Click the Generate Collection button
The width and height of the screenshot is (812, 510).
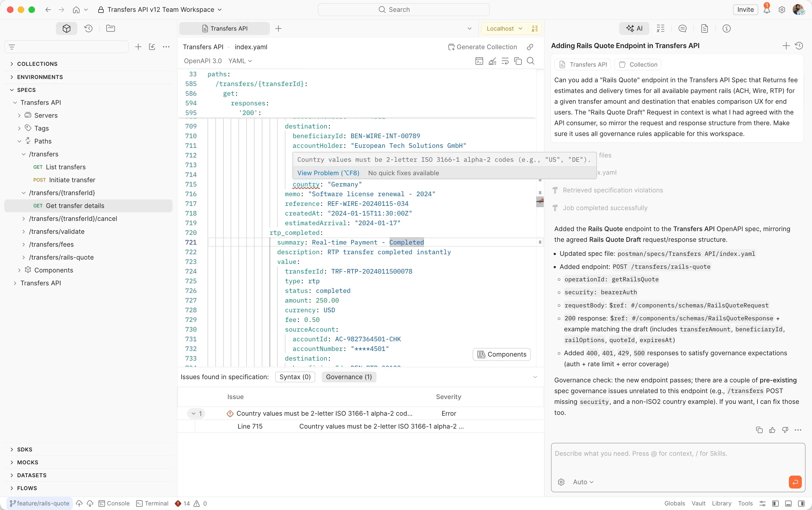tap(482, 47)
